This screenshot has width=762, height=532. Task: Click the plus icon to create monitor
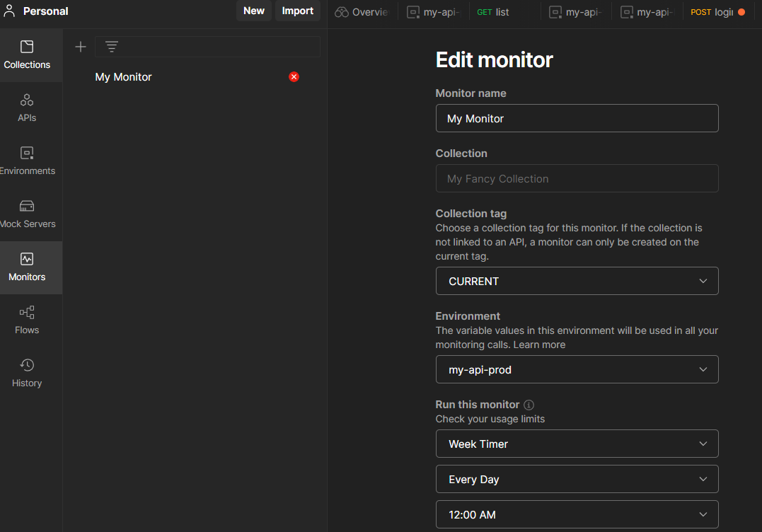81,47
